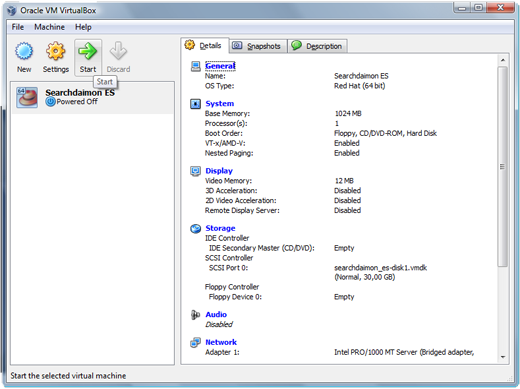Open the Help menu

[x=83, y=27]
